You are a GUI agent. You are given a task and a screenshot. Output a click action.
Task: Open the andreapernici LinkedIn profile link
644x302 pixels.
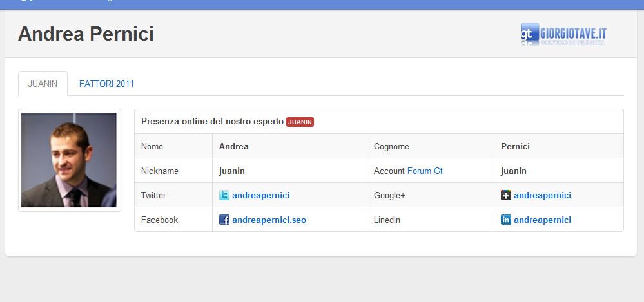click(x=542, y=220)
